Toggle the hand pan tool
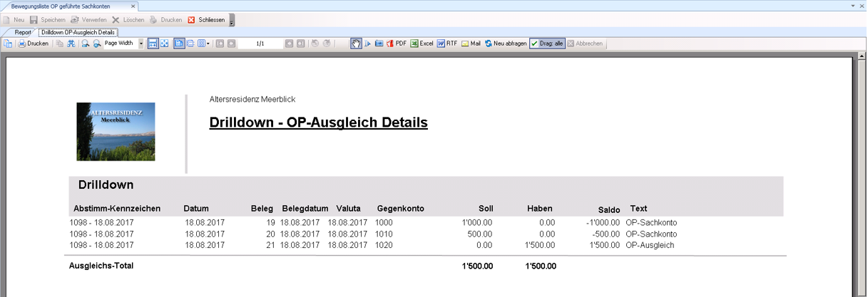This screenshot has width=868, height=297. tap(357, 43)
